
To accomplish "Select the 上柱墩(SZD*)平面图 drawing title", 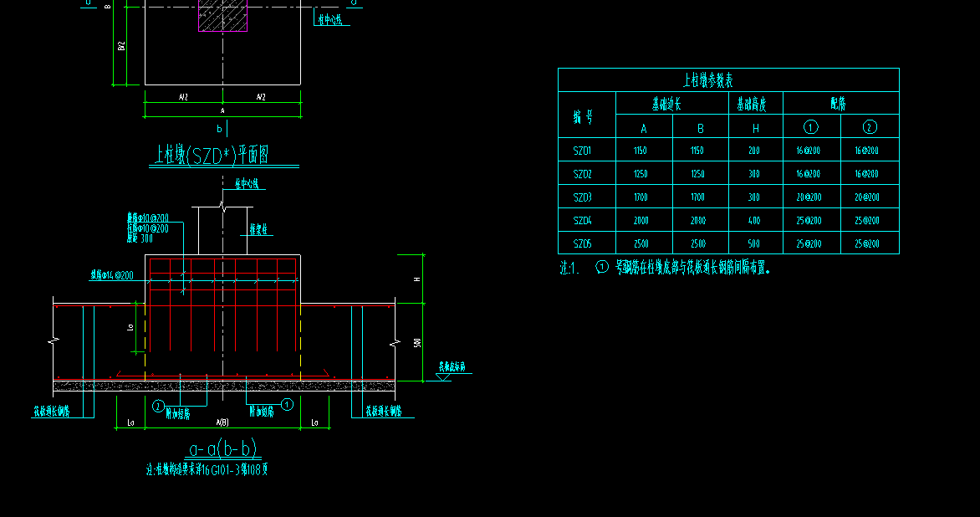I will [212, 155].
